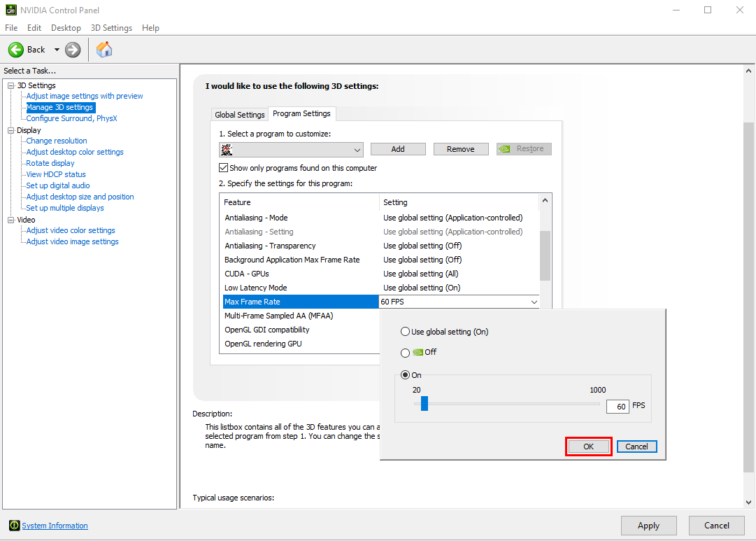Open Set up digital audio task

[x=58, y=185]
